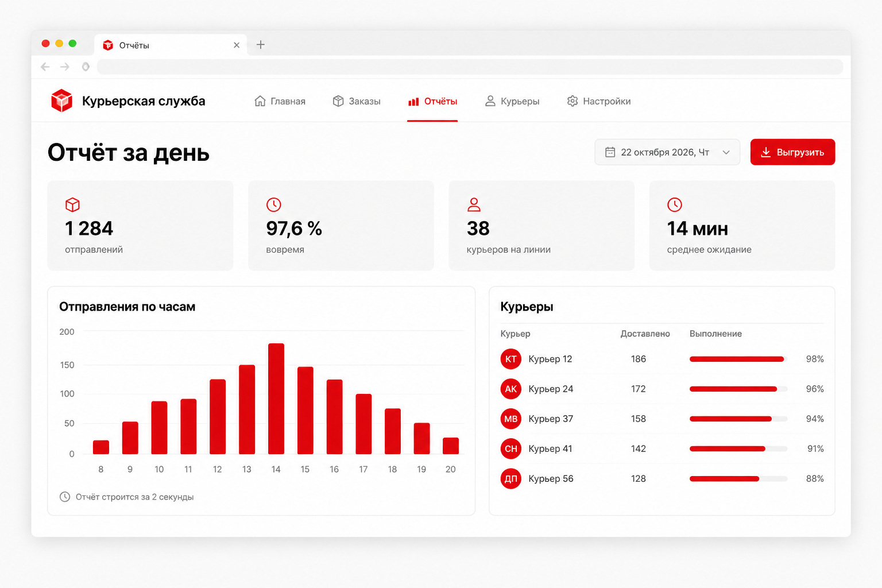Click the chart bar for hour 20

[451, 446]
